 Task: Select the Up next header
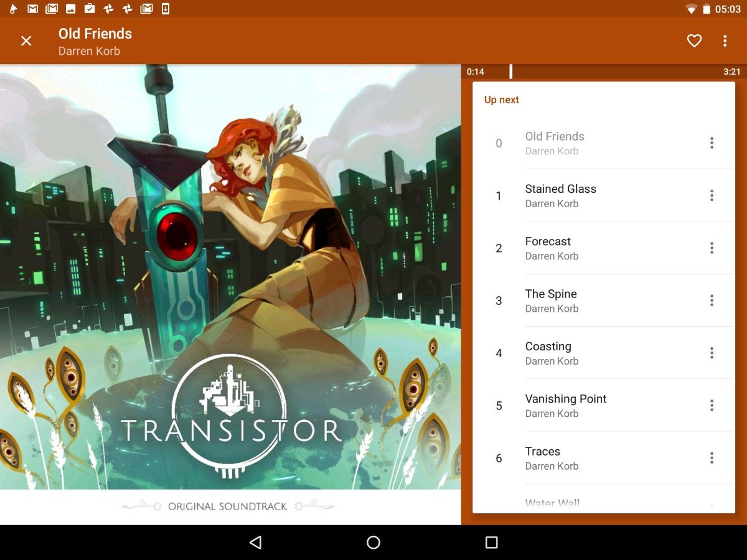[501, 100]
